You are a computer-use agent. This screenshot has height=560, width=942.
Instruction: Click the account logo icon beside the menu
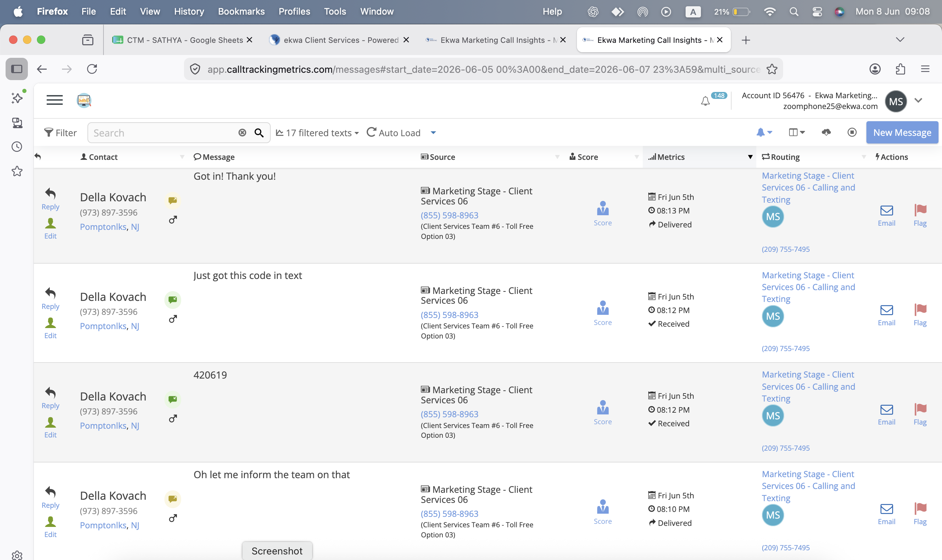(84, 100)
